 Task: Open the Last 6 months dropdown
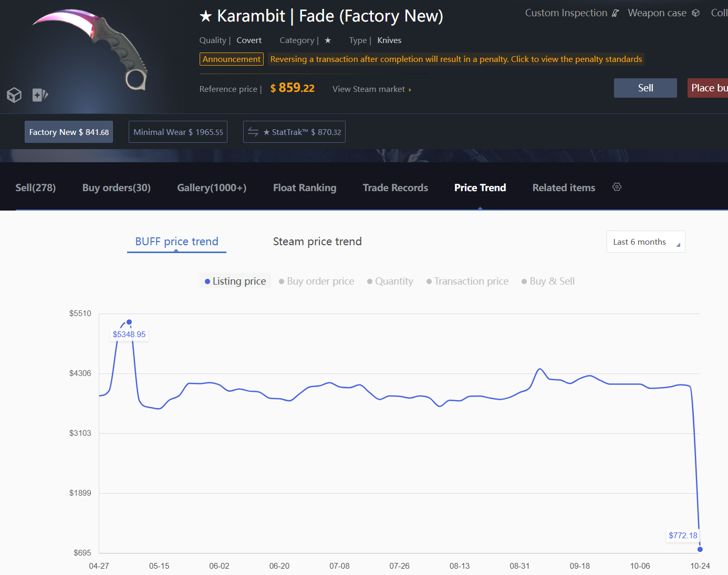pos(646,242)
